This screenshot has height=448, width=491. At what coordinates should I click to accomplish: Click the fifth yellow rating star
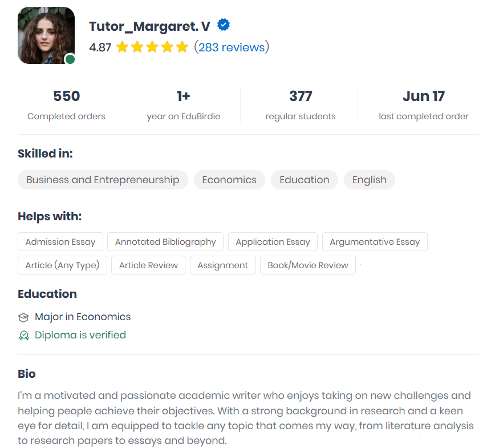point(182,47)
